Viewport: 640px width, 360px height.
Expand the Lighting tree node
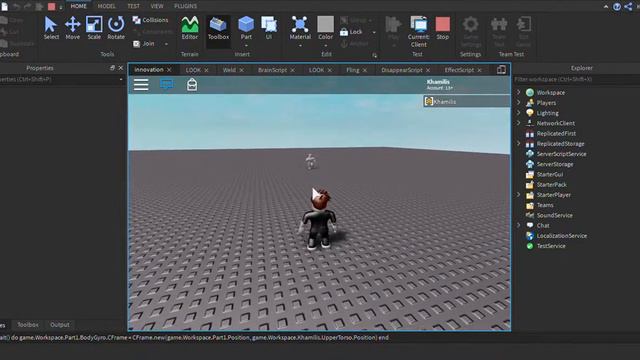pos(519,113)
